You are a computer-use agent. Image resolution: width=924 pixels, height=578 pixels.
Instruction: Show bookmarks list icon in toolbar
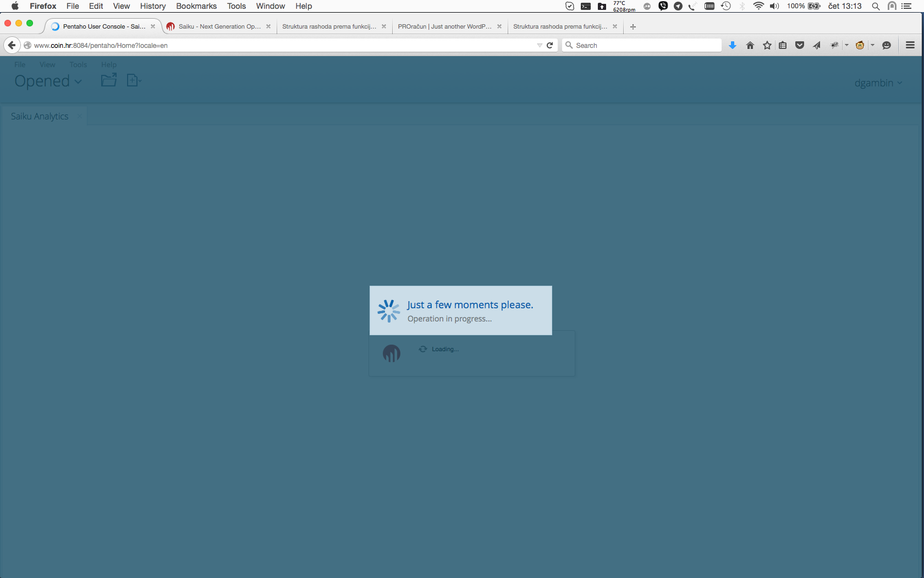783,45
